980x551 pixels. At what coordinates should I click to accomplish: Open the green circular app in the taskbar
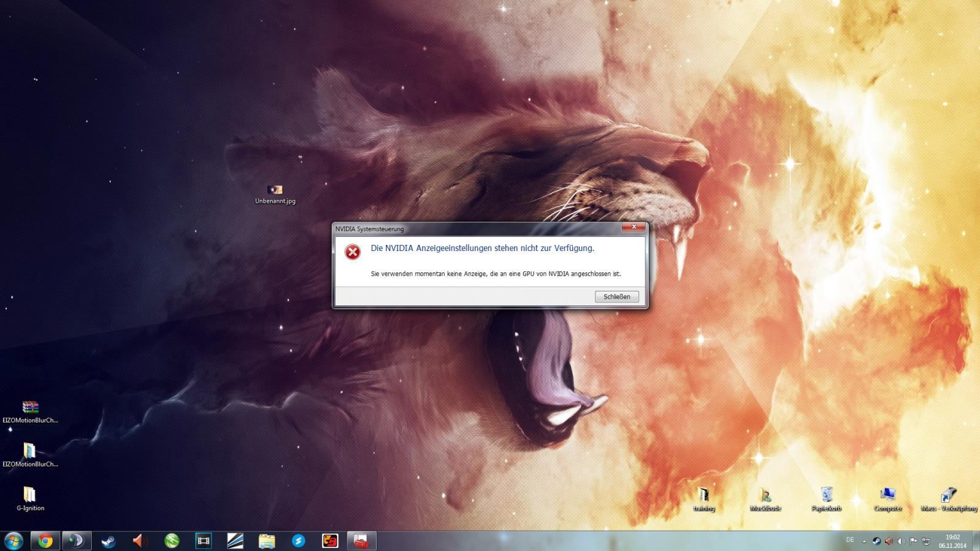tap(172, 541)
